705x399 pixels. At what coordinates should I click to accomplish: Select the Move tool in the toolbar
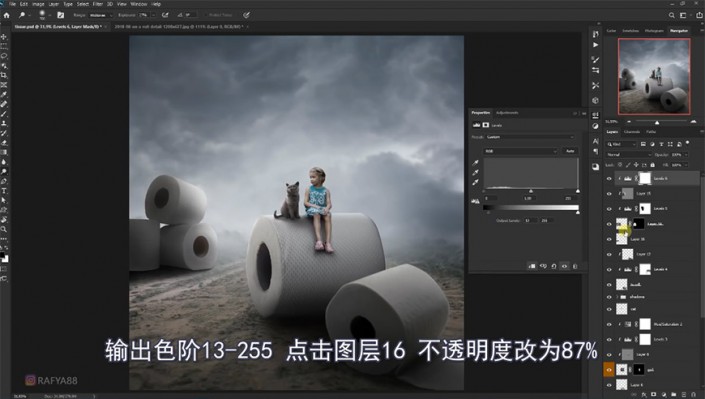coord(4,37)
